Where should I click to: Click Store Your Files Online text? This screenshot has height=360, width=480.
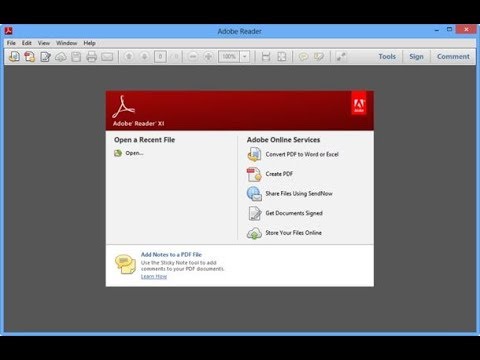tap(294, 233)
